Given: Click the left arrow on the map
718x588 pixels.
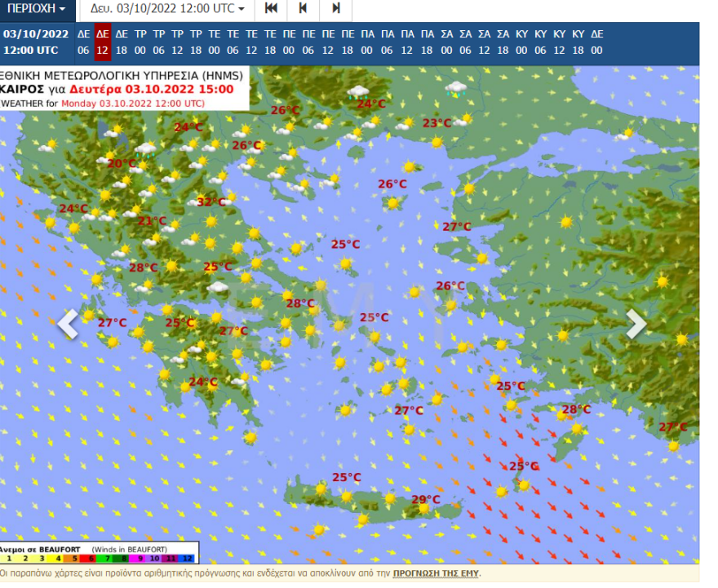Looking at the screenshot, I should coord(68,324).
